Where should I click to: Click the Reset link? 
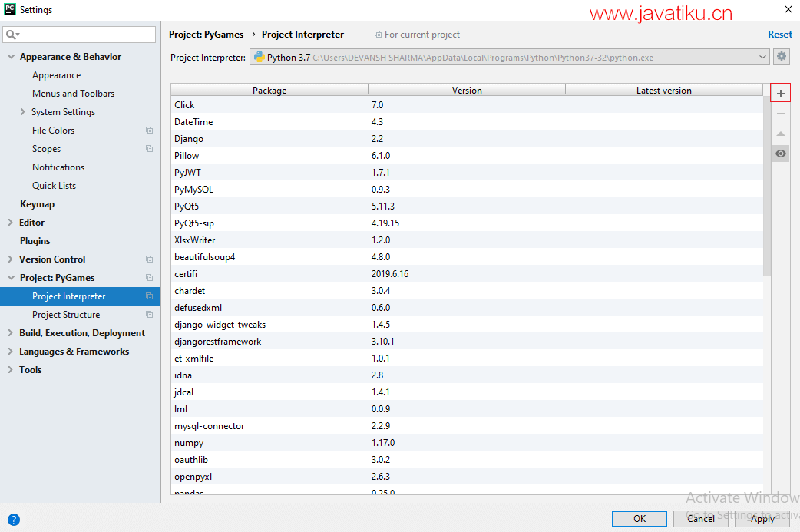pyautogui.click(x=779, y=35)
